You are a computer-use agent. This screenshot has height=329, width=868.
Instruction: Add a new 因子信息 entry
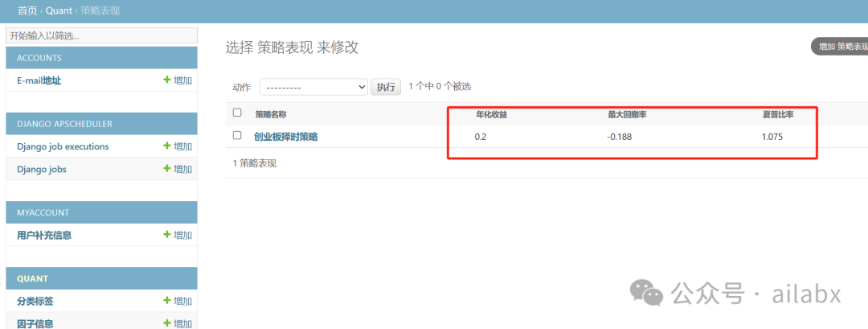(178, 323)
